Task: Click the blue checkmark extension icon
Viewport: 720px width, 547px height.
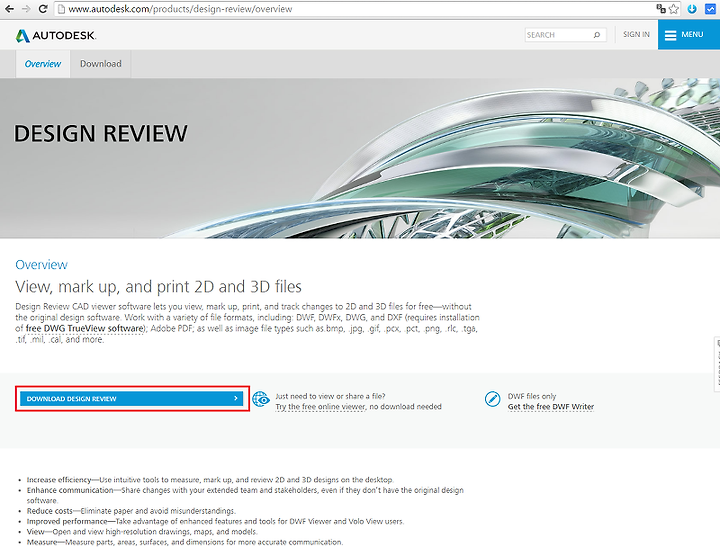Action: [x=710, y=9]
